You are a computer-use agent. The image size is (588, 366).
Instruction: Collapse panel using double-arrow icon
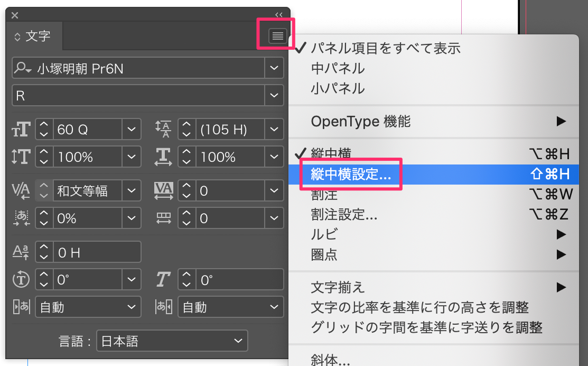pos(278,15)
